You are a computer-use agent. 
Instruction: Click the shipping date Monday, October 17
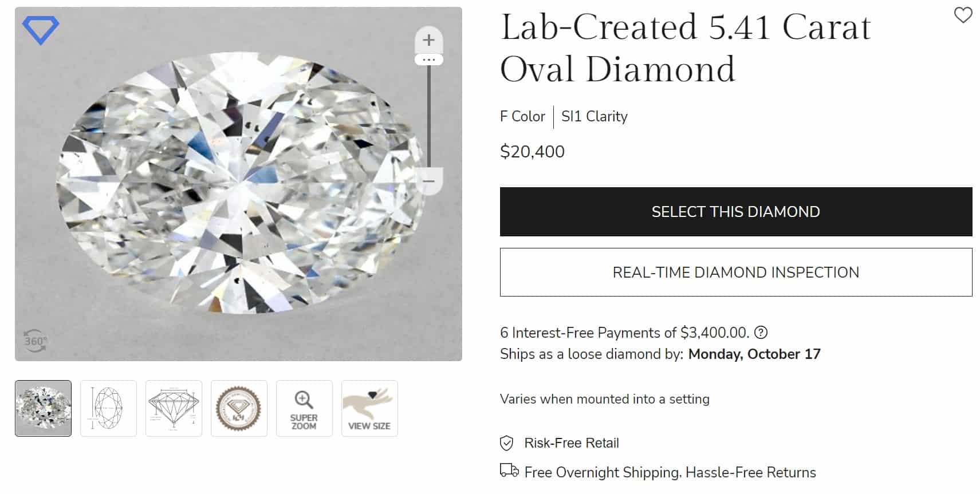point(754,354)
